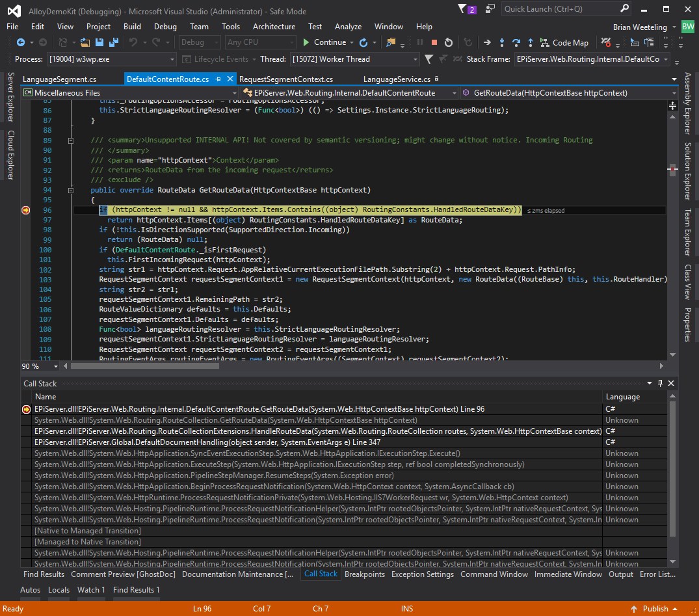Click the Undo arrow icon

coord(133,42)
